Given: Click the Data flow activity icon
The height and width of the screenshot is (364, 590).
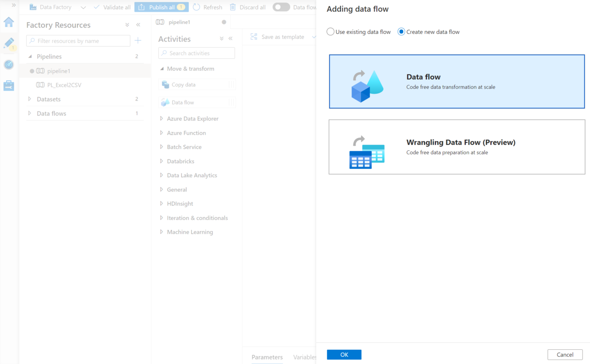Looking at the screenshot, I should 166,102.
